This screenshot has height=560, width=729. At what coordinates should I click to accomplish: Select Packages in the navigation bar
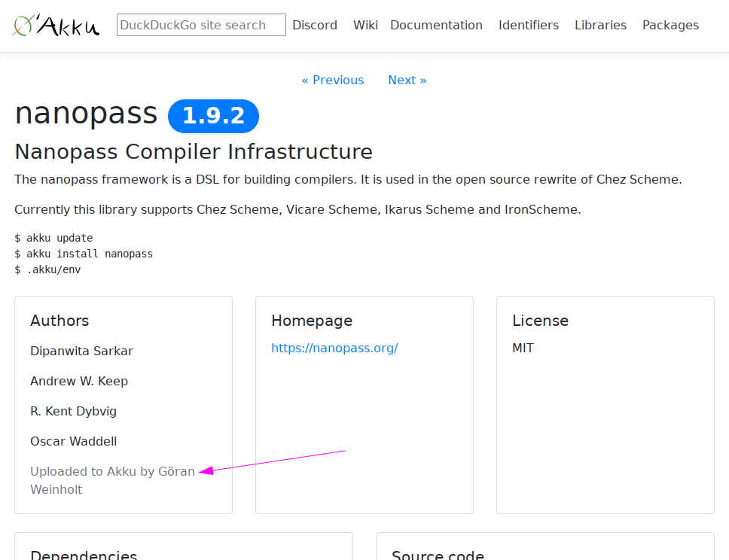(670, 25)
